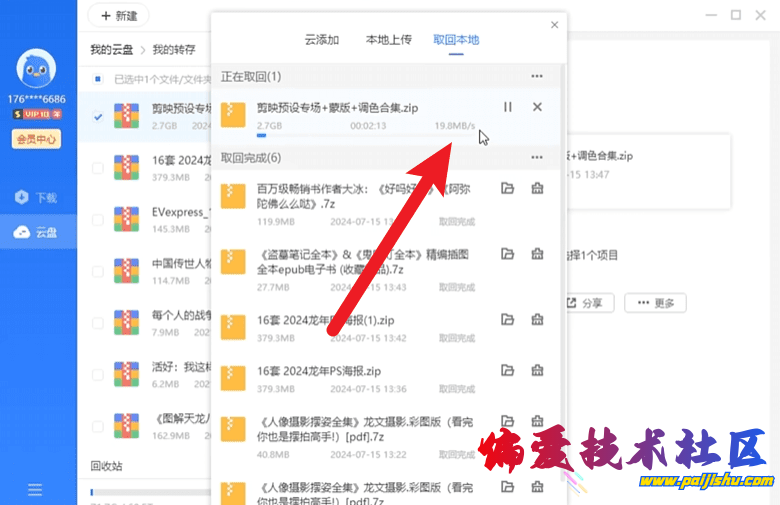Open folder for 百万级畅销书作者大冰 .7z file

[508, 188]
